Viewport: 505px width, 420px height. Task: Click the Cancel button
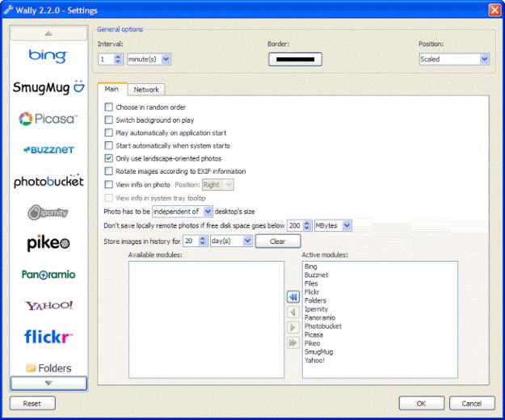tap(472, 403)
